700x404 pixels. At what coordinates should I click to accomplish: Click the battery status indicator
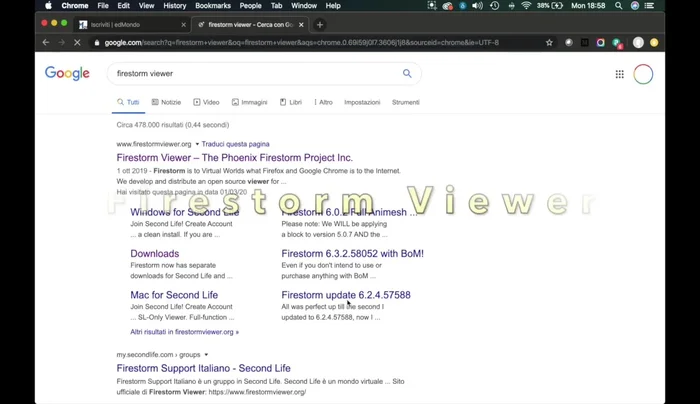tap(550, 6)
